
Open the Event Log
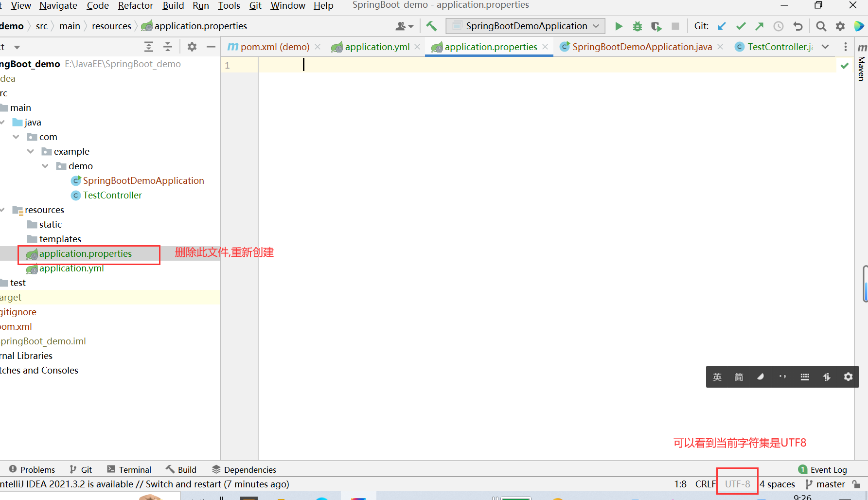click(x=823, y=469)
